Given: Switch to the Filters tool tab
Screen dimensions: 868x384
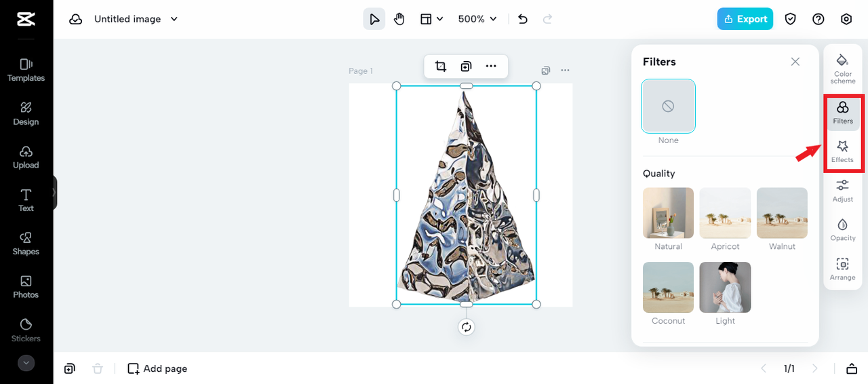Looking at the screenshot, I should pyautogui.click(x=843, y=113).
